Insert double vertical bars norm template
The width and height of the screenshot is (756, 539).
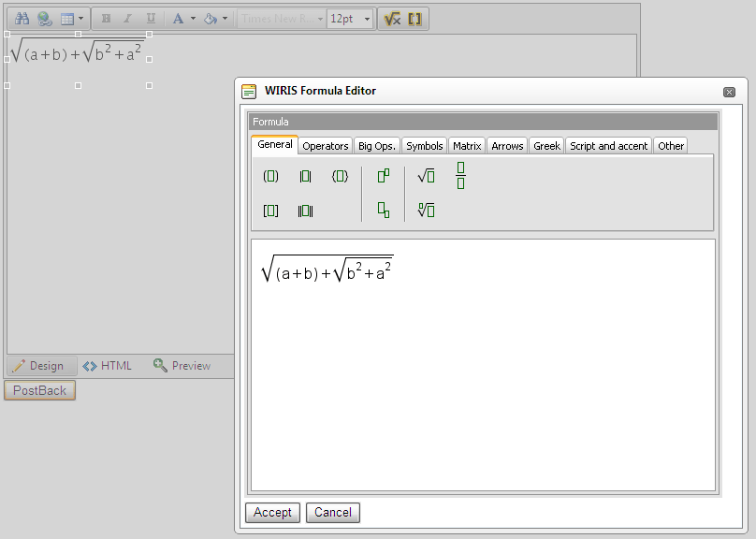[x=305, y=211]
